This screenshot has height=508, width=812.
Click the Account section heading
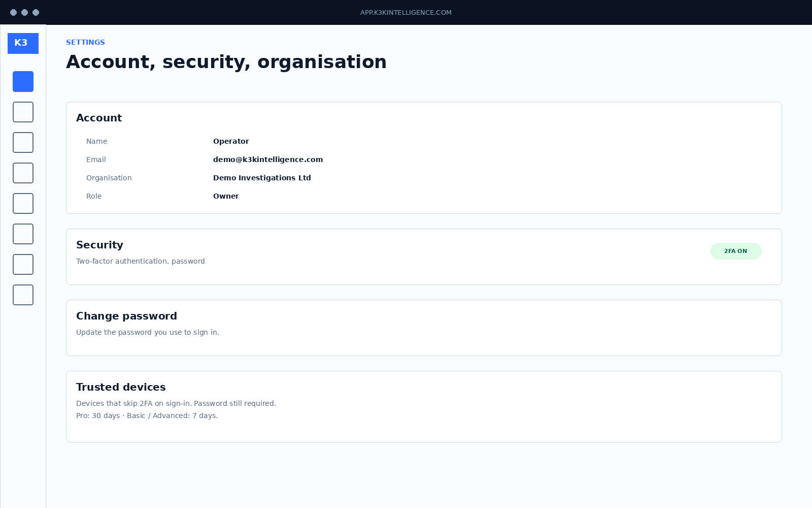click(99, 118)
